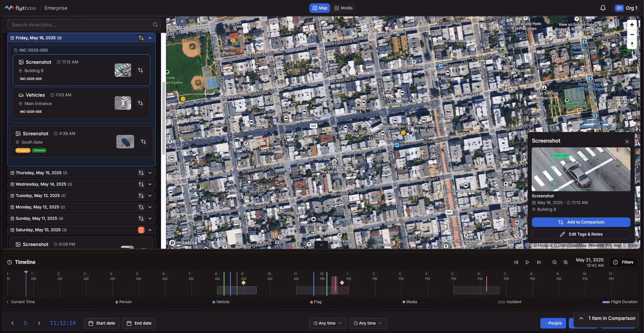The image size is (644, 333).
Task: Open the timeline Filters
Action: tap(623, 262)
